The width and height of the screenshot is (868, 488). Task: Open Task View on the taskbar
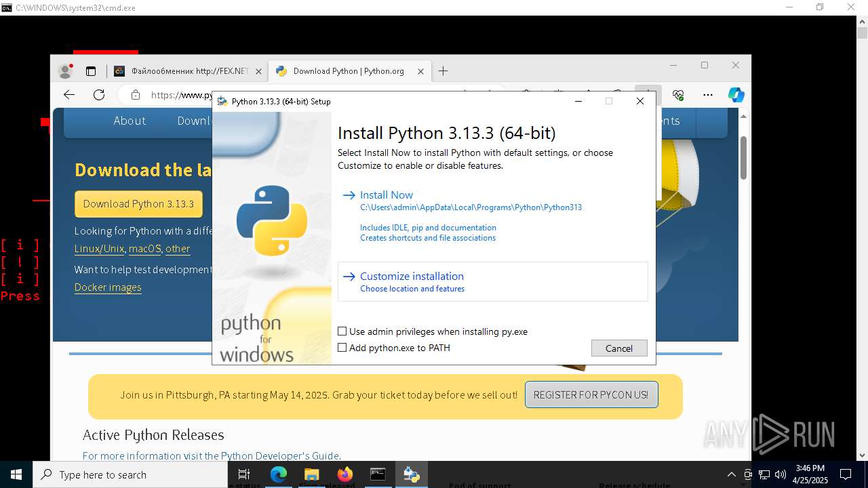pos(244,474)
